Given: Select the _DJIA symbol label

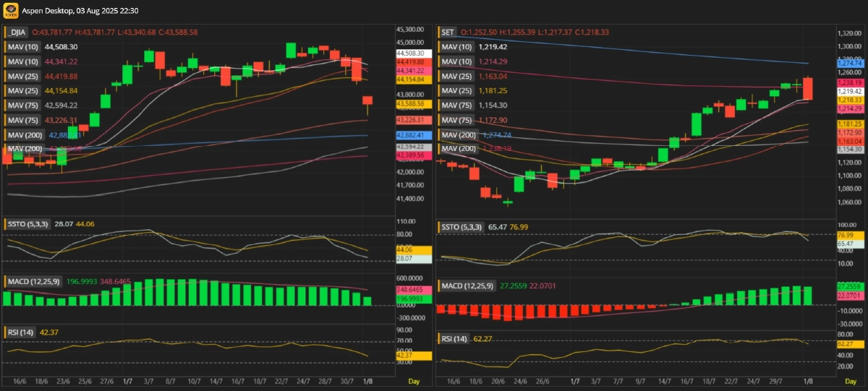Looking at the screenshot, I should (x=17, y=32).
